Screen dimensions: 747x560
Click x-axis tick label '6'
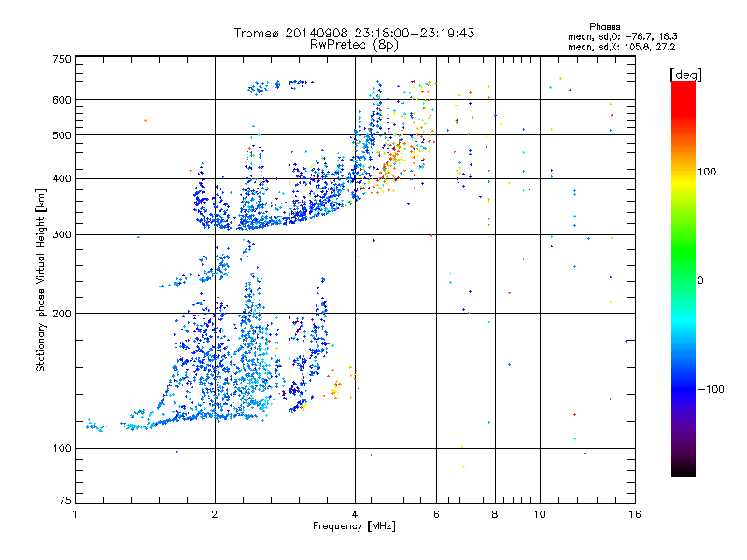pyautogui.click(x=436, y=514)
